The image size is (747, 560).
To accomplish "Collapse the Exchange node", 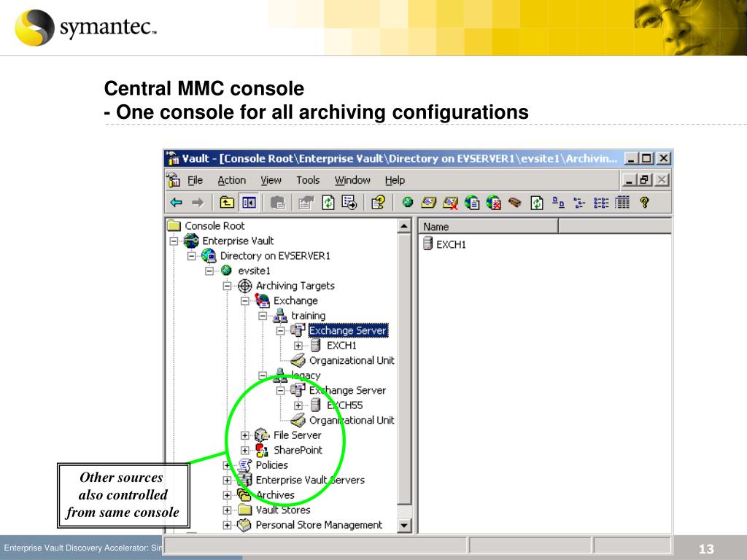I will [x=245, y=301].
